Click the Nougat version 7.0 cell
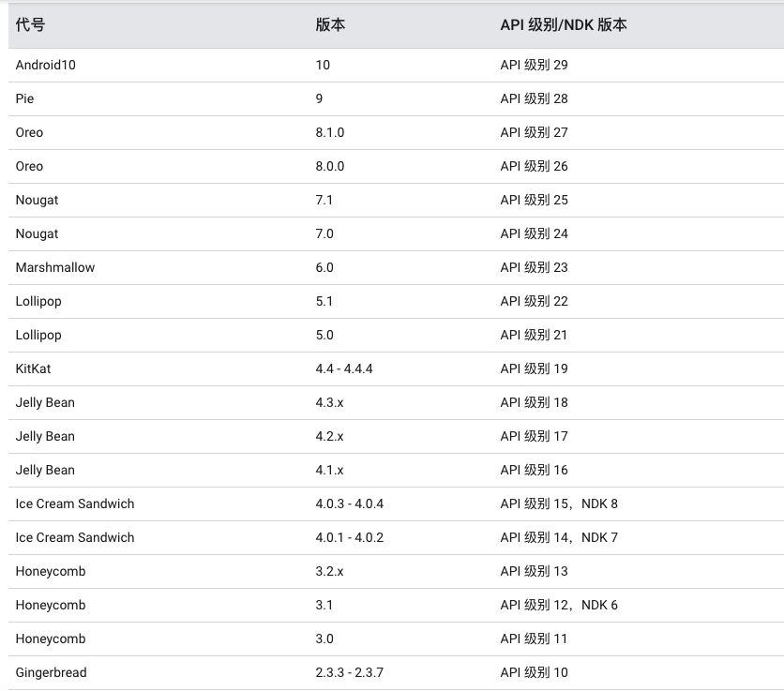784x691 pixels. 325,233
